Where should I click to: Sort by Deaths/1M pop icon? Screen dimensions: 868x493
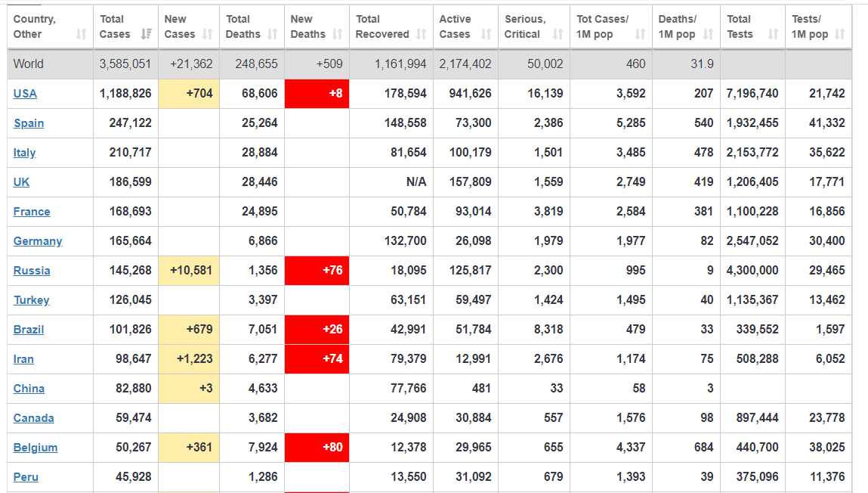[x=708, y=34]
